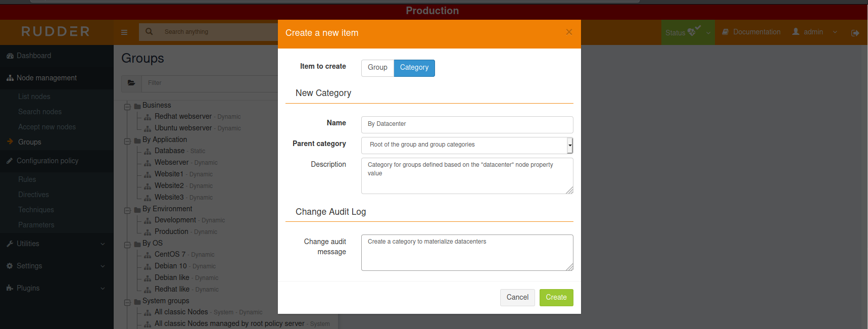Click the Business folder icon
Image resolution: width=868 pixels, height=329 pixels.
137,106
